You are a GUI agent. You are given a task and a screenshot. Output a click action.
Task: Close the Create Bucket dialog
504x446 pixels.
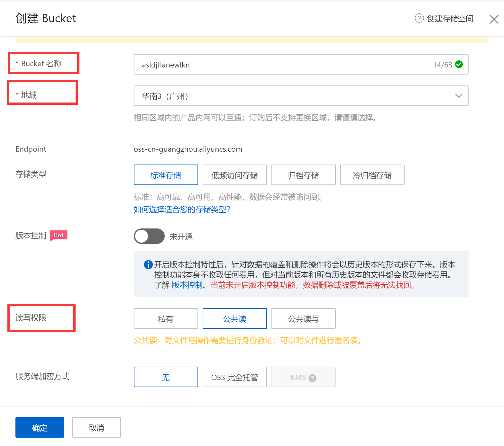tap(494, 19)
